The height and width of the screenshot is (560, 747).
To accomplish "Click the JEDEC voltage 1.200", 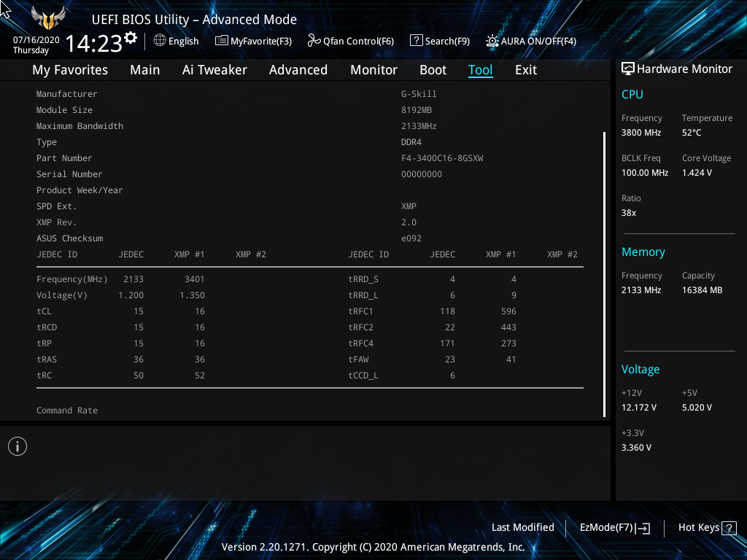I will (x=131, y=295).
